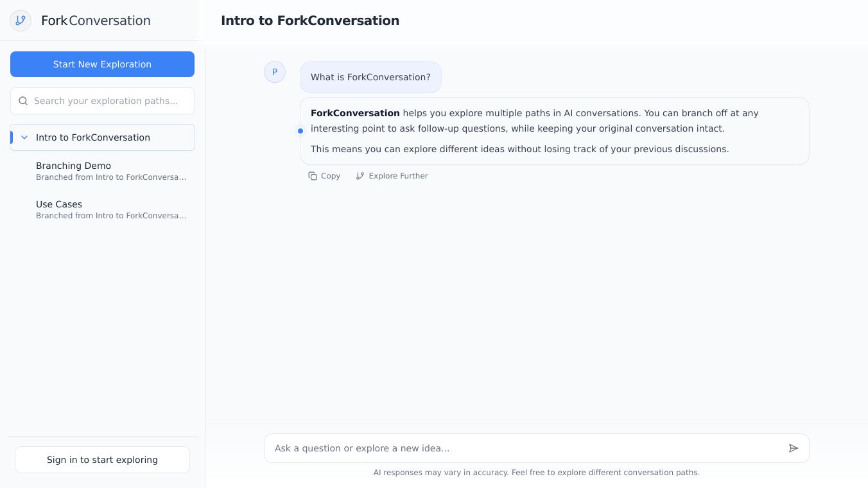The width and height of the screenshot is (868, 488).
Task: Open the Branching Demo branch
Action: [73, 166]
